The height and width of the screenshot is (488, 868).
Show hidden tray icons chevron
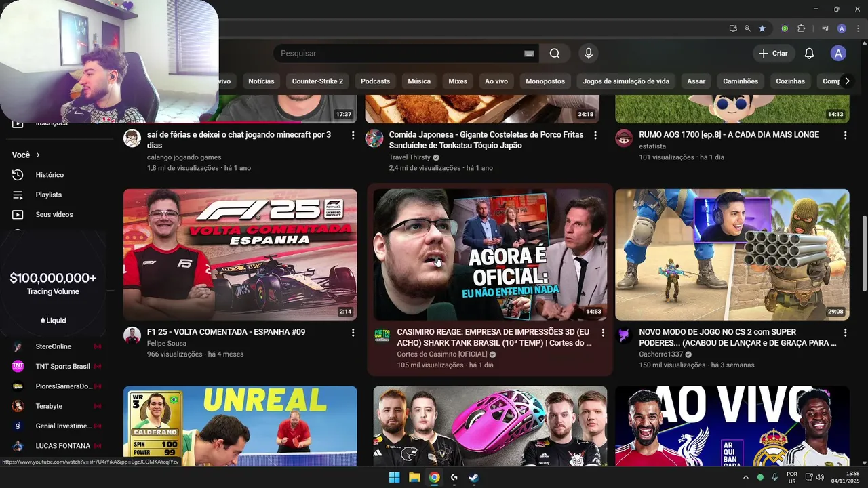click(x=746, y=477)
